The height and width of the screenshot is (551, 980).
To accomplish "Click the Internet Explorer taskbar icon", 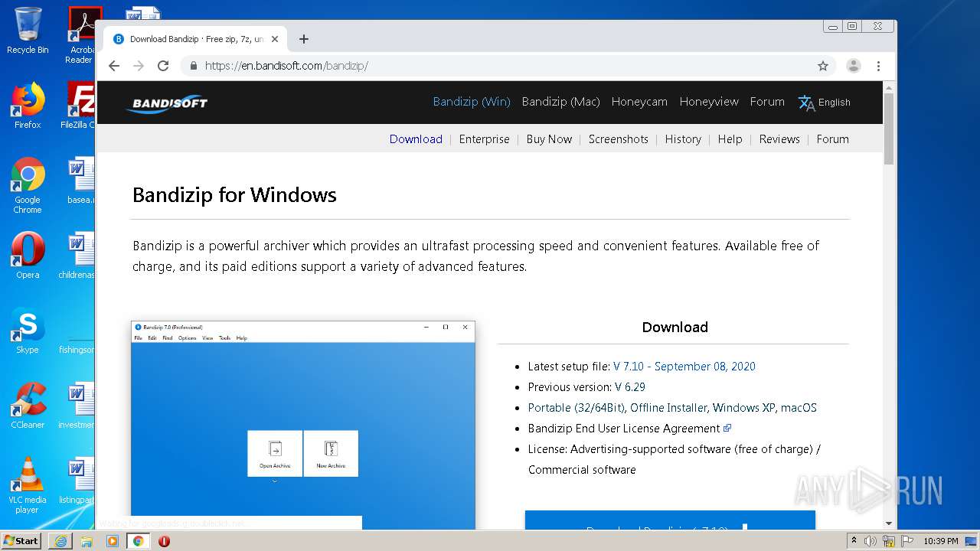I will (60, 541).
